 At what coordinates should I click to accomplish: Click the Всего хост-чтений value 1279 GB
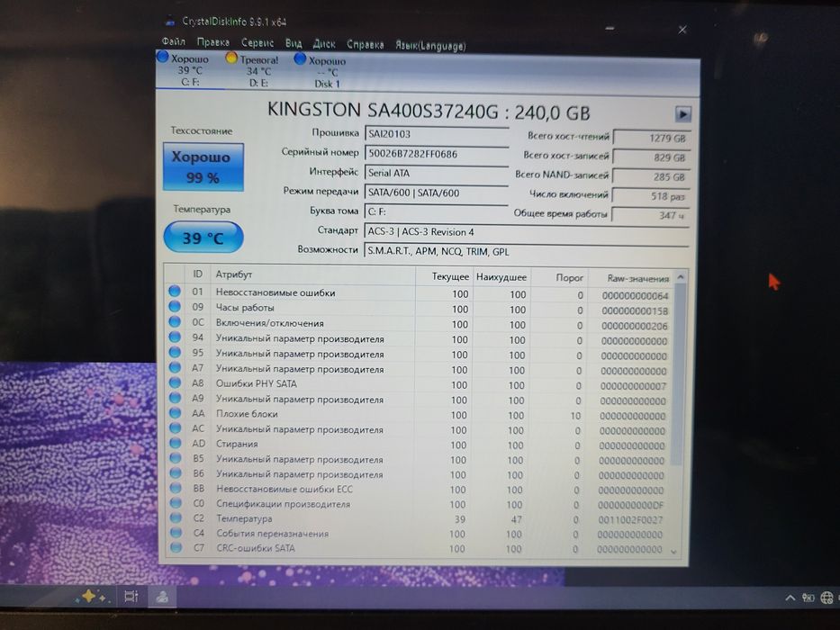point(652,139)
